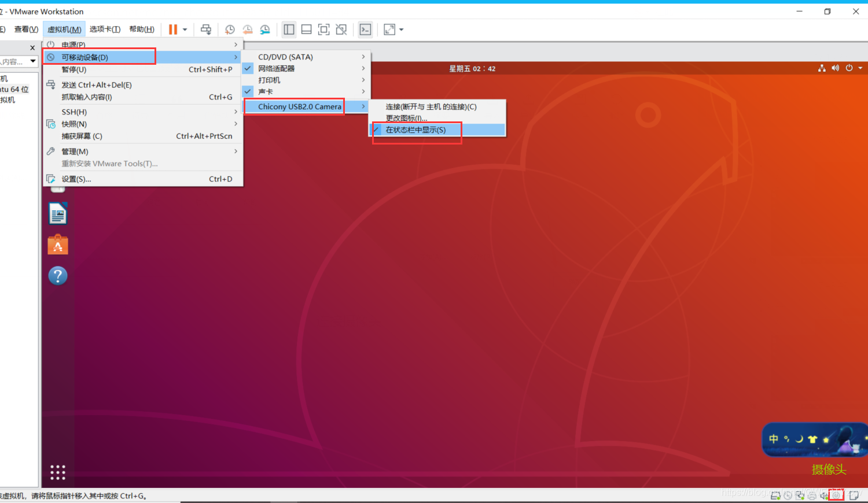
Task: Open the dropdown arrow beside the stretch icon
Action: tap(402, 29)
